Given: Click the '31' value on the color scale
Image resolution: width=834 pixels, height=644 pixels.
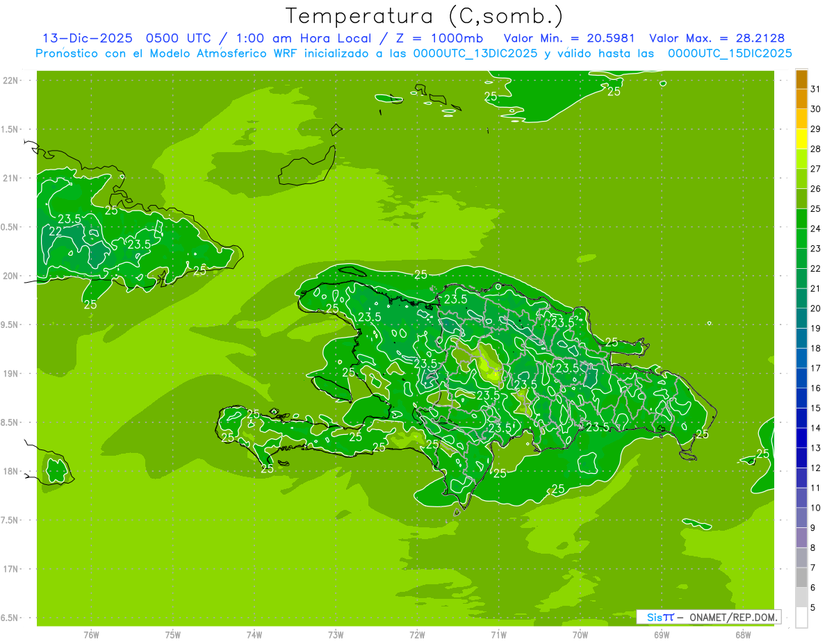Looking at the screenshot, I should click(x=816, y=89).
